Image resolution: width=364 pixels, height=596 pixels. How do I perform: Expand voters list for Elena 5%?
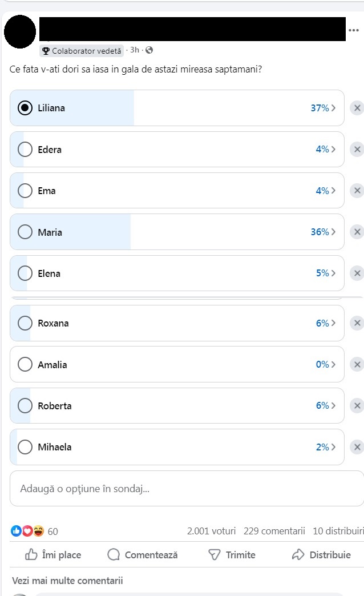tap(333, 273)
